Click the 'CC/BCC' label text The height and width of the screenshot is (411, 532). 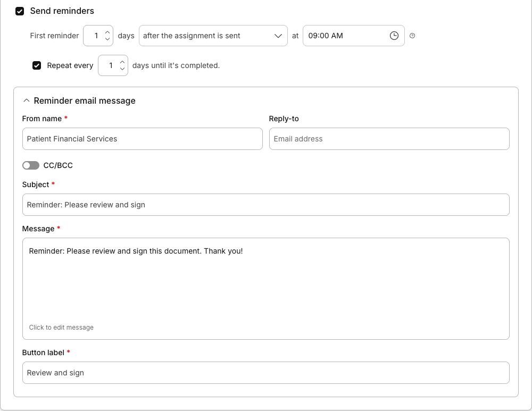58,165
